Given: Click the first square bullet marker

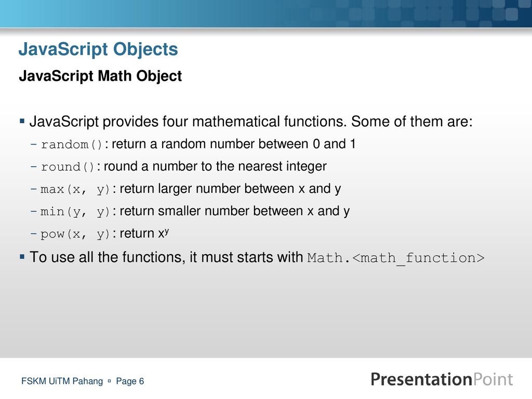Looking at the screenshot, I should pos(22,121).
